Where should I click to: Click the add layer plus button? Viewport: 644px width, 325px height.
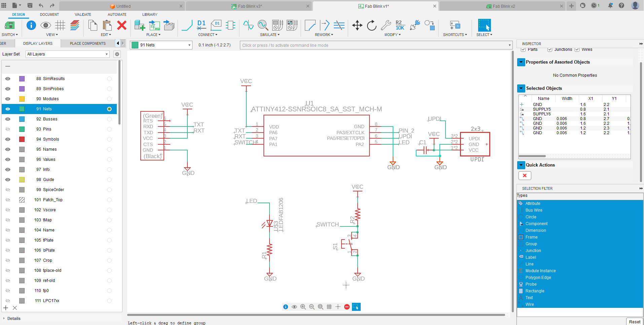tap(6, 308)
